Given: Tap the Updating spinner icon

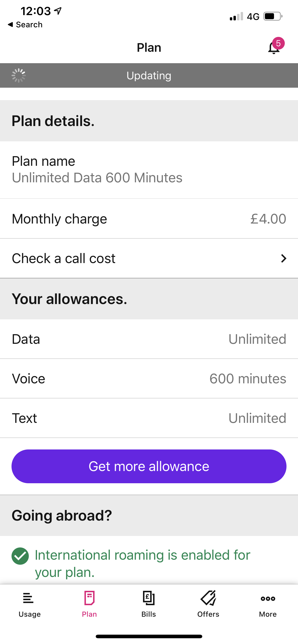Looking at the screenshot, I should tap(19, 75).
